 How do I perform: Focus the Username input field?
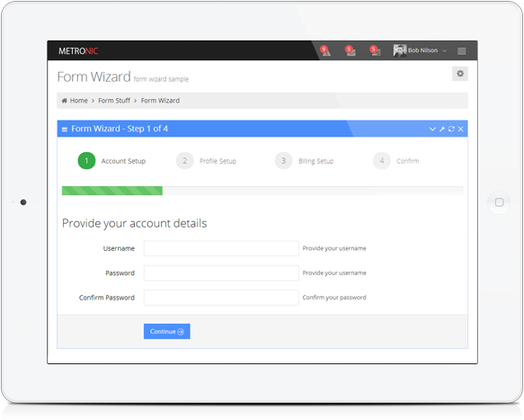coord(221,248)
